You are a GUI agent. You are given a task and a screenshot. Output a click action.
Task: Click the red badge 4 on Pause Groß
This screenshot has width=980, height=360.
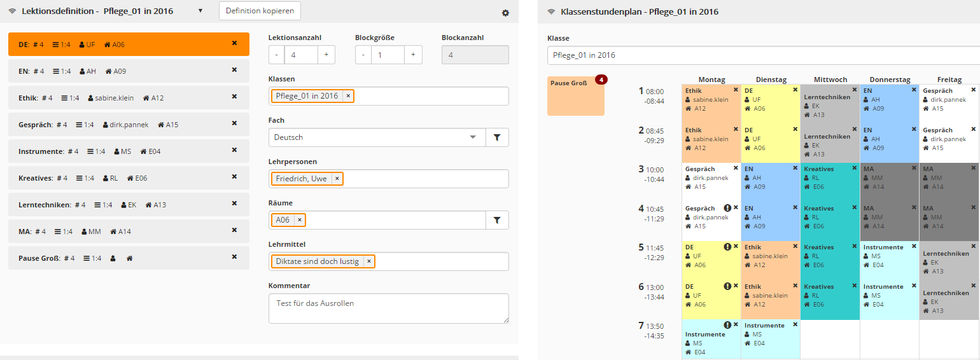pos(601,80)
